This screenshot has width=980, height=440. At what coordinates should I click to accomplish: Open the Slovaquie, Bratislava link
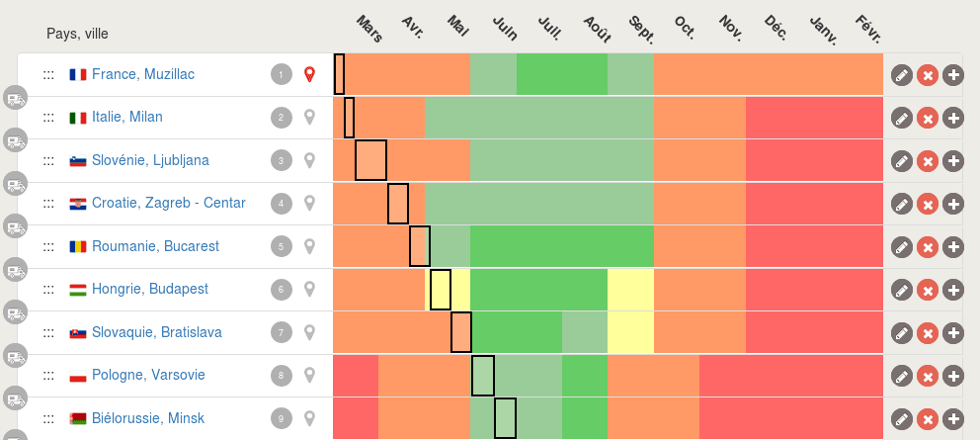tap(156, 332)
